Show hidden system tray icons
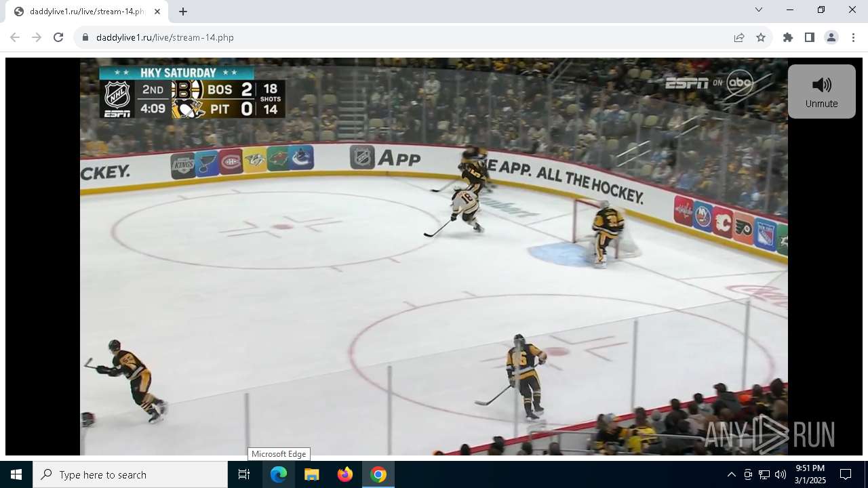The width and height of the screenshot is (868, 488). 731,474
